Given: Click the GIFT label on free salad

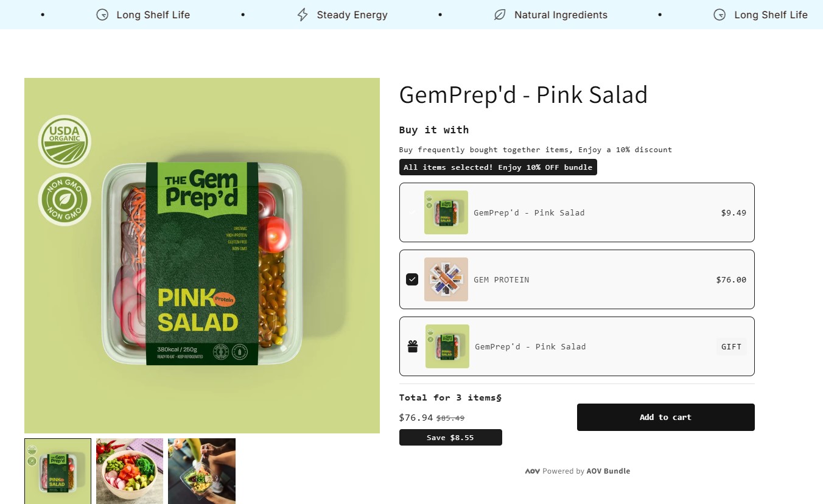Looking at the screenshot, I should [x=731, y=346].
